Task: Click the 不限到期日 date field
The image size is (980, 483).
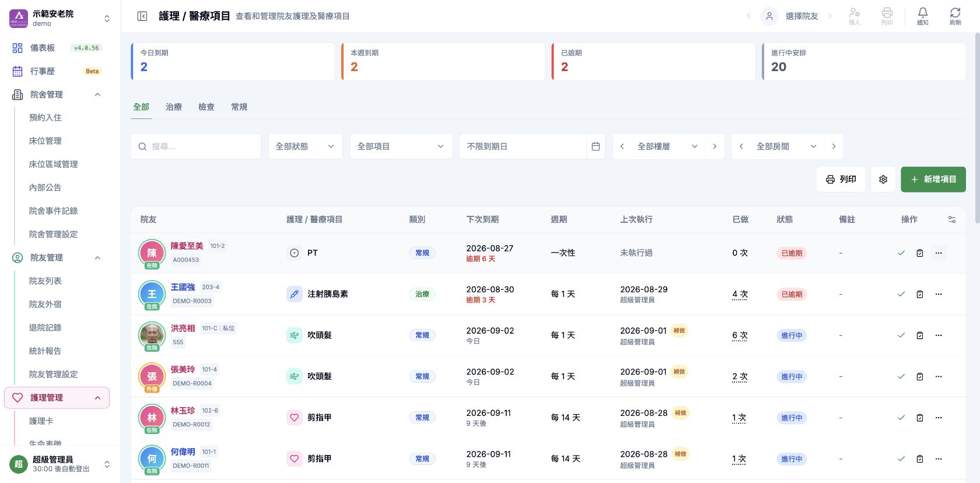Action: [x=523, y=146]
